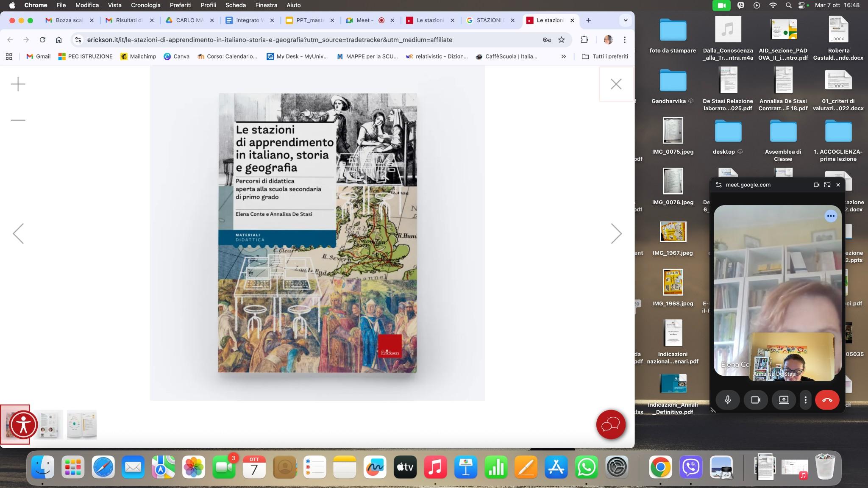Toggle microphone in Meet window
Screen dimensions: 868x488
click(x=728, y=400)
